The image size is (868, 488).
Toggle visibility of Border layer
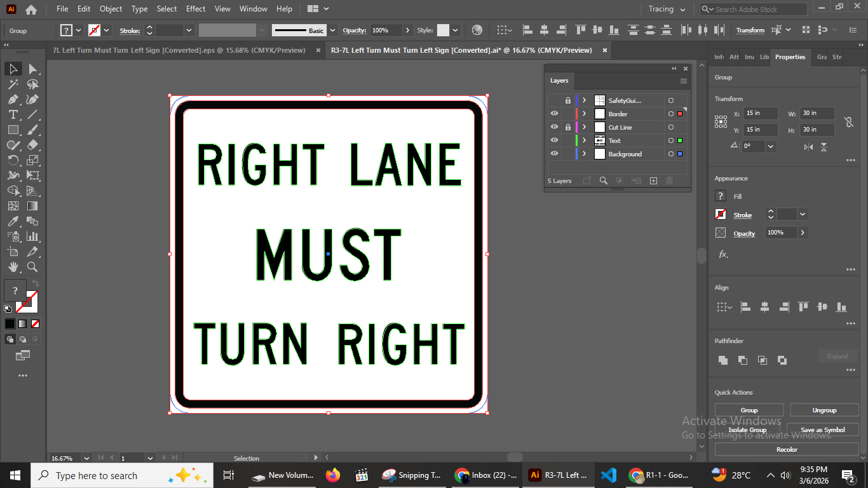tap(554, 114)
